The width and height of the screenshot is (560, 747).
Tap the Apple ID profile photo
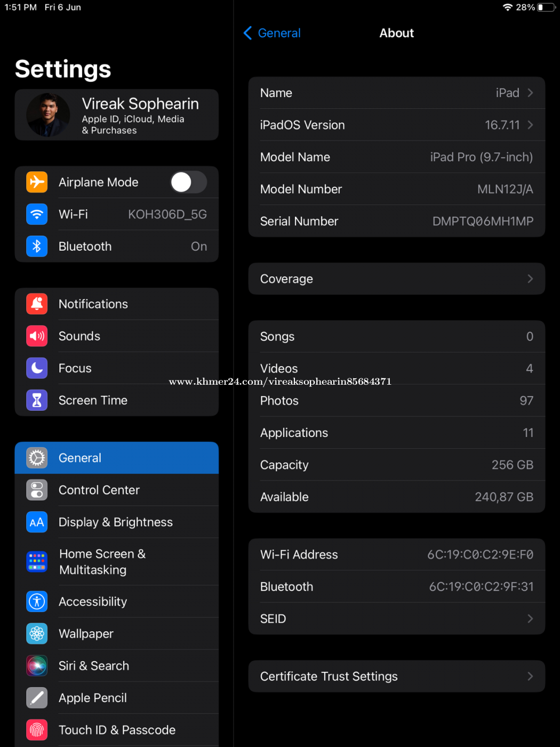pyautogui.click(x=48, y=115)
